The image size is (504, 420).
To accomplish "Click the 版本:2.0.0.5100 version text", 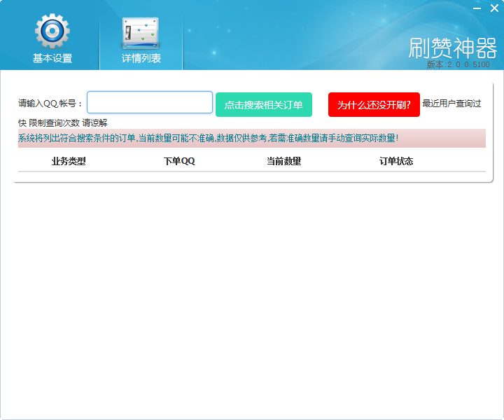I will [x=458, y=64].
